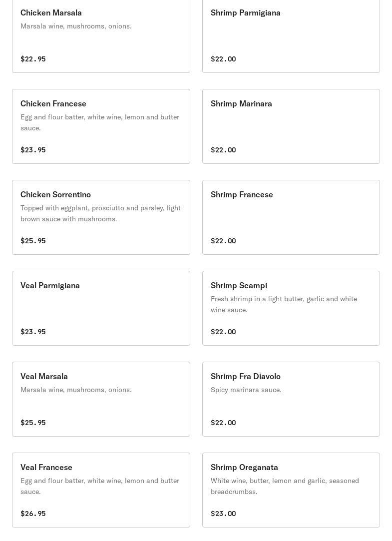Image resolution: width=392 pixels, height=541 pixels.
Task: Click the $22.95 Chicken Marsala price
Action: coord(33,59)
